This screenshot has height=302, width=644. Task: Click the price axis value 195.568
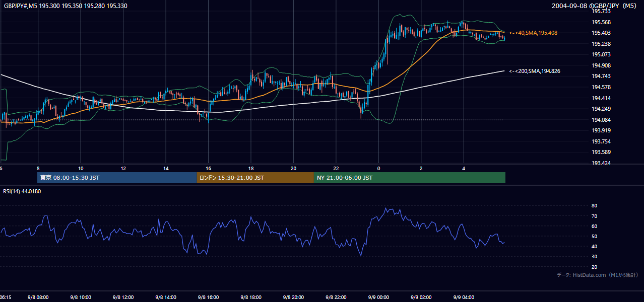click(x=601, y=22)
